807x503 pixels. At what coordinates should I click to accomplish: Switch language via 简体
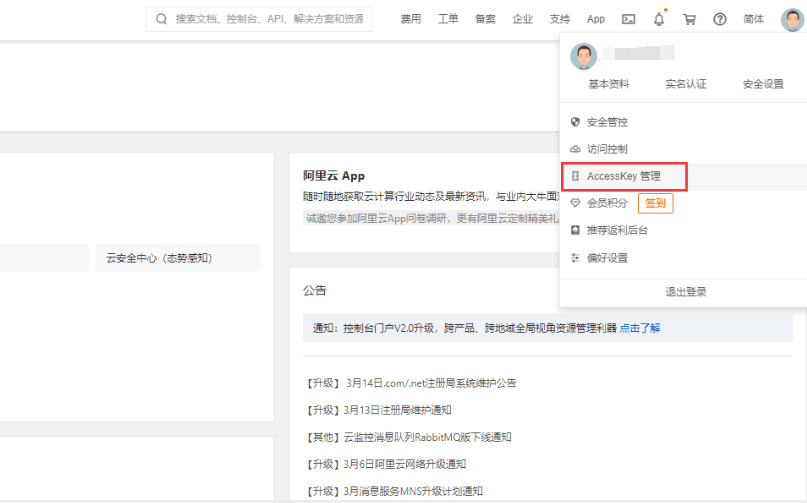[753, 19]
